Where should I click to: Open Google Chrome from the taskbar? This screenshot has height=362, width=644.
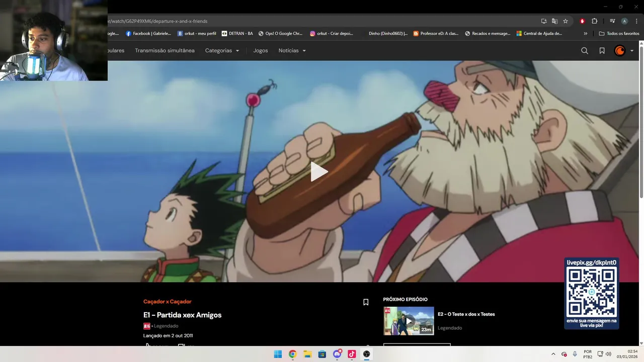pos(292,354)
